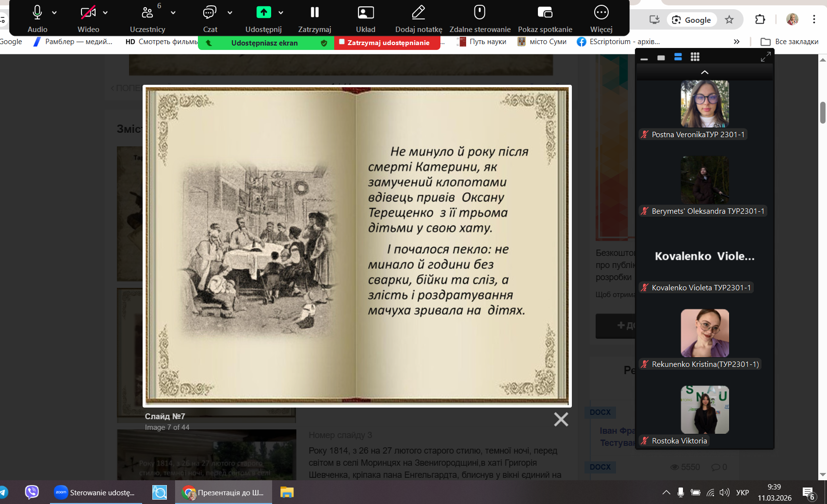This screenshot has height=504, width=827.
Task: Switch to grid gallery view in video panel
Action: pyautogui.click(x=695, y=57)
